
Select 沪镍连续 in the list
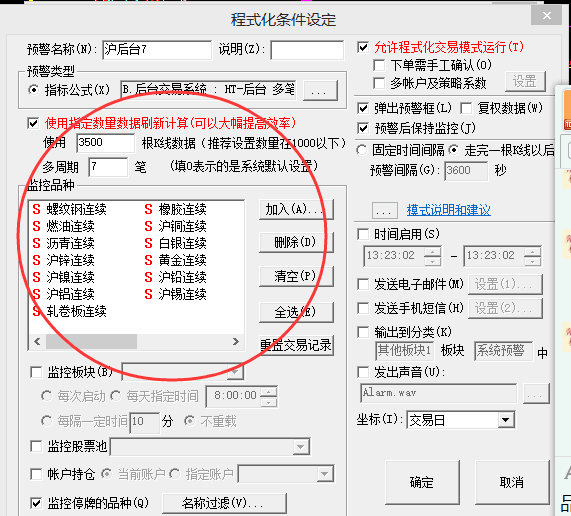pos(64,277)
